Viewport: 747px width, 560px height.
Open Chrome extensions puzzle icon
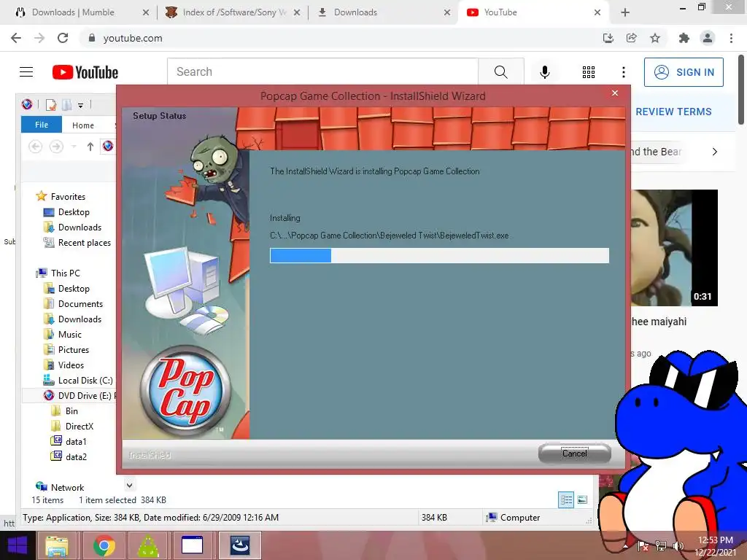click(684, 38)
